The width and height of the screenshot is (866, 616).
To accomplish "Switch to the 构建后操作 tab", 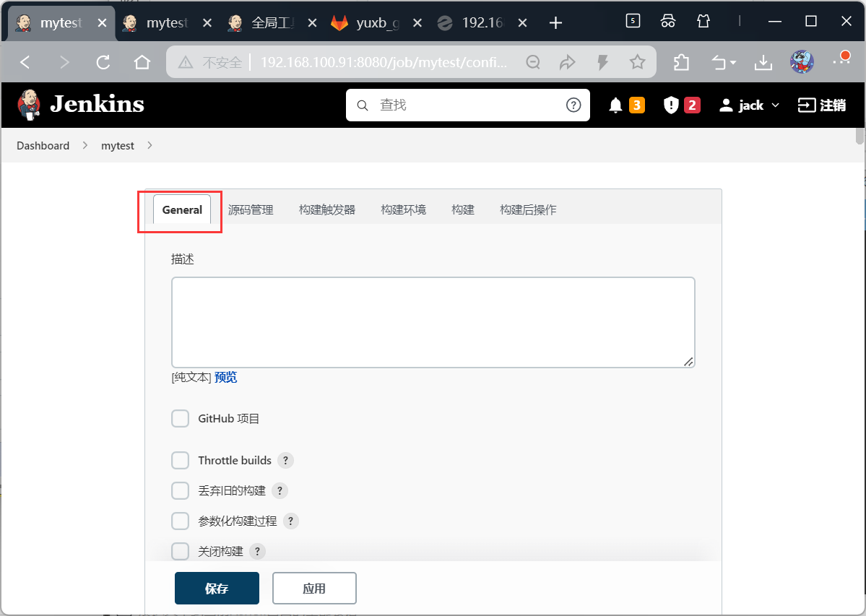I will coord(528,209).
